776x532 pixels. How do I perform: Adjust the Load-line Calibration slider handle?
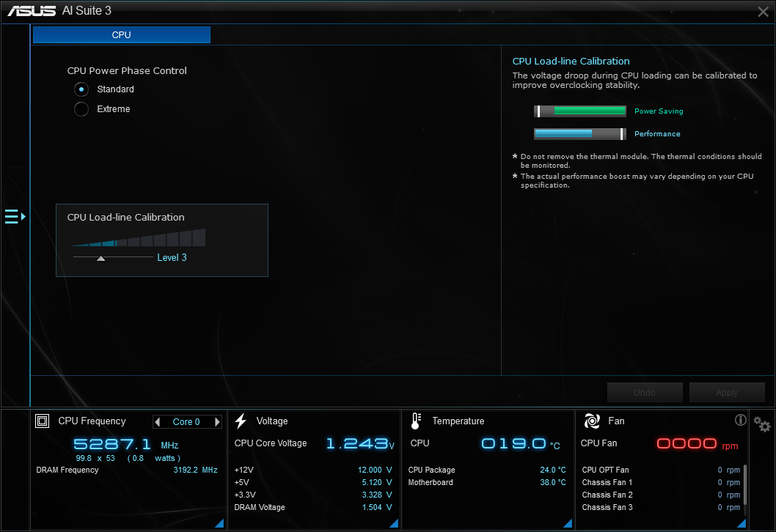point(101,258)
